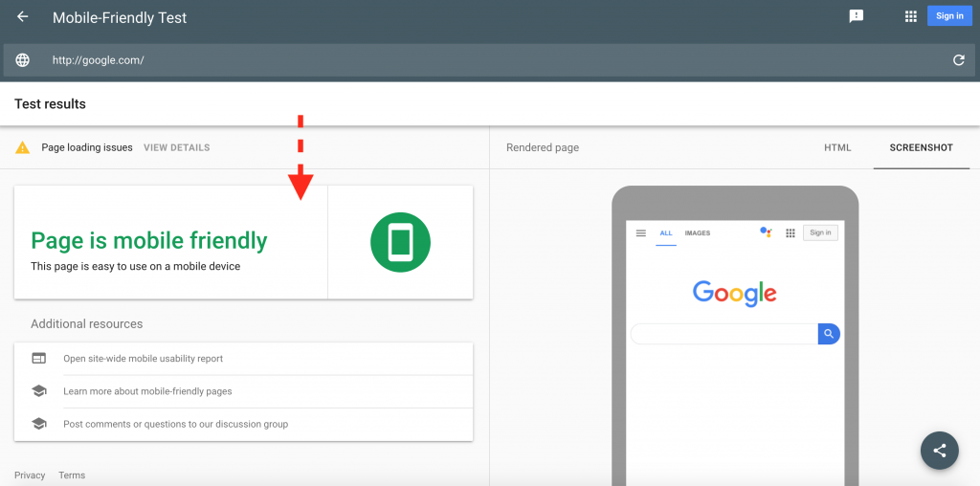This screenshot has width=980, height=486.
Task: Click the Google Assistant icon in preview
Action: (x=766, y=232)
